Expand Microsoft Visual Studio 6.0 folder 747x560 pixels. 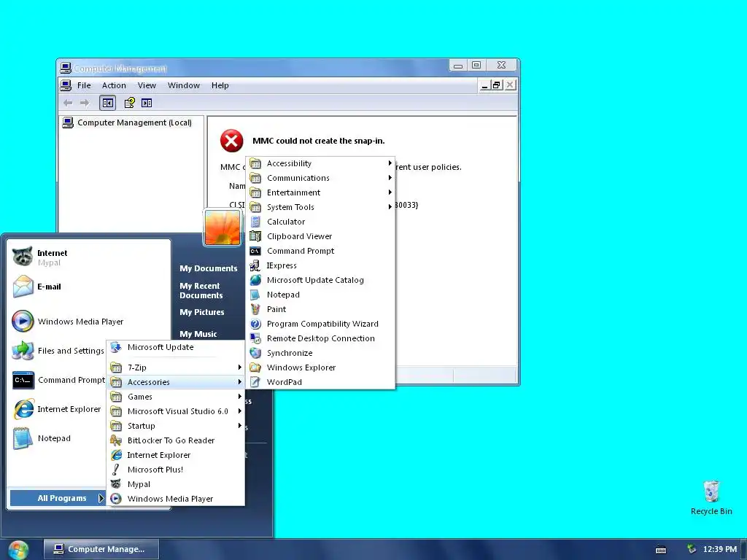(x=175, y=411)
